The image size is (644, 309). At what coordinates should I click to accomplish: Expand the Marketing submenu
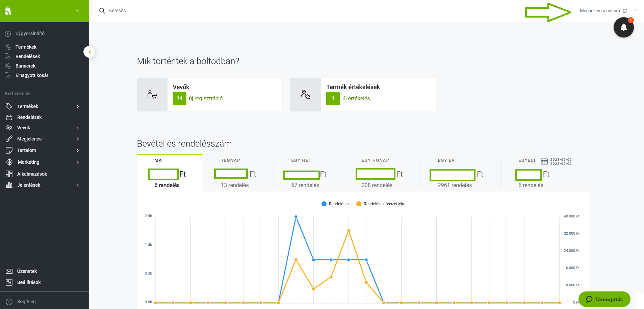pyautogui.click(x=78, y=162)
